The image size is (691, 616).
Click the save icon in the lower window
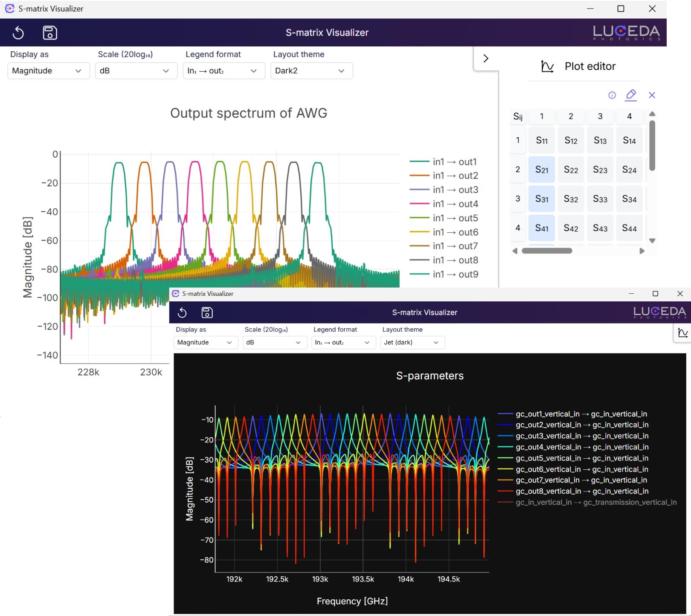(x=207, y=312)
